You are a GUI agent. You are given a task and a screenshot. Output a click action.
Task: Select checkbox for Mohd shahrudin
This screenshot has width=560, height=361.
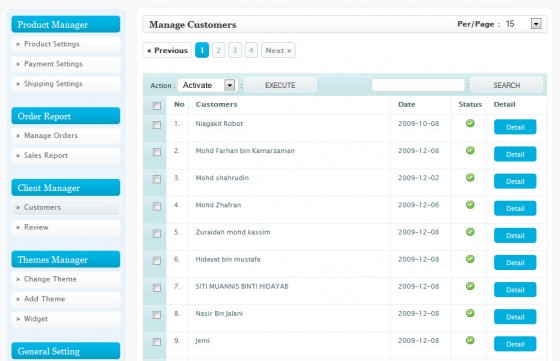156,179
